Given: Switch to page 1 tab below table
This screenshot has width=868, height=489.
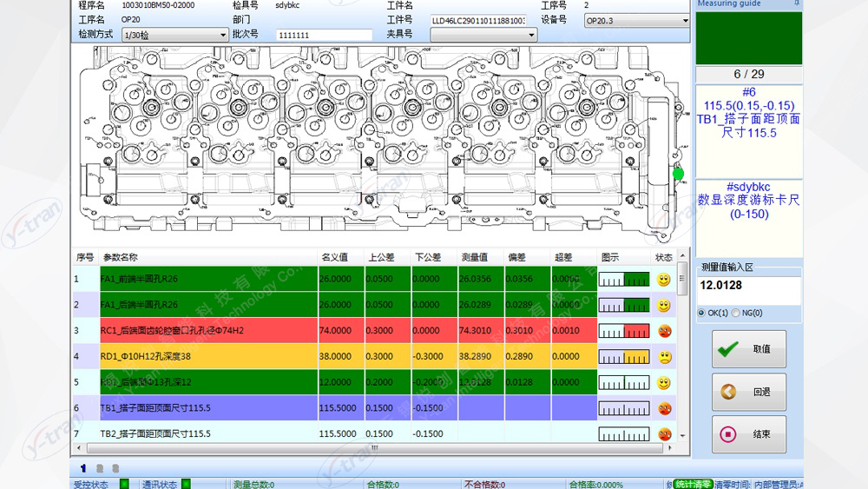Looking at the screenshot, I should coord(83,468).
